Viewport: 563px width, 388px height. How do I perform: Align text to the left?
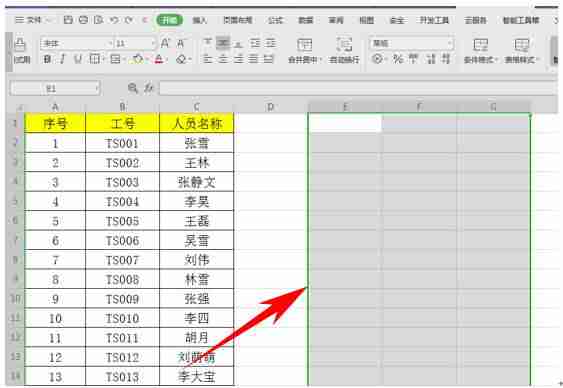pyautogui.click(x=208, y=59)
